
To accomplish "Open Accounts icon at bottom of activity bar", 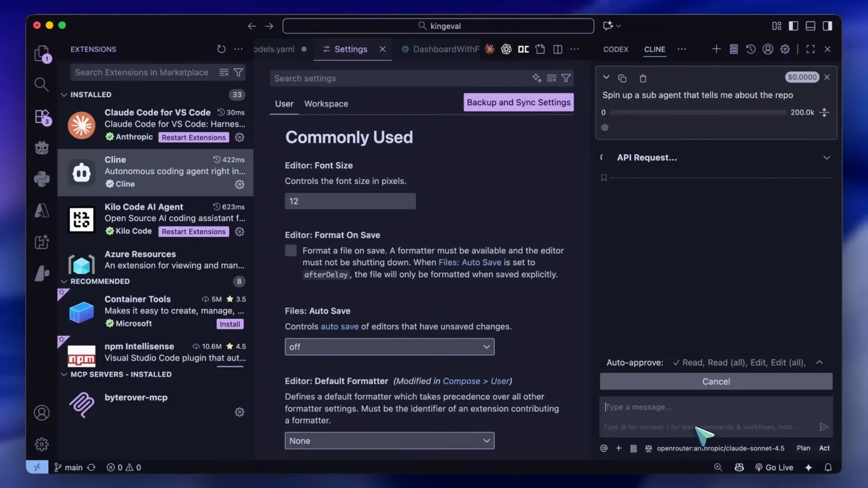I will [x=42, y=413].
